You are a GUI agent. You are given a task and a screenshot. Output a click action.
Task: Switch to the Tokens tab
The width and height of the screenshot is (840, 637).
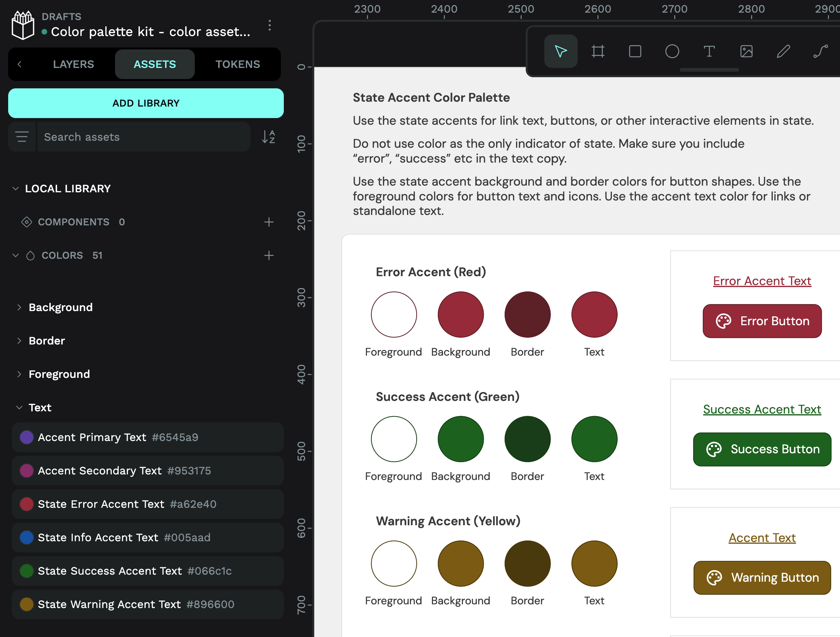coord(238,64)
